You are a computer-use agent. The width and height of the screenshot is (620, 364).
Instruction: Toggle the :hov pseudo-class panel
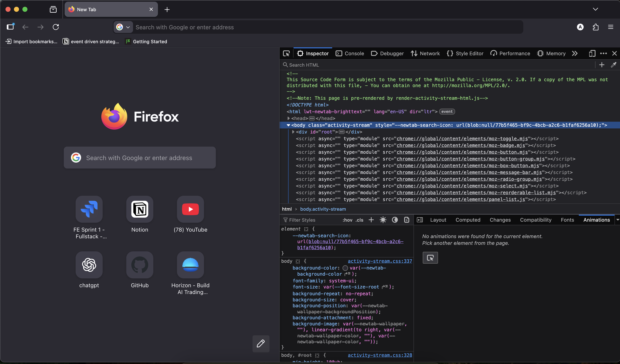pyautogui.click(x=347, y=220)
